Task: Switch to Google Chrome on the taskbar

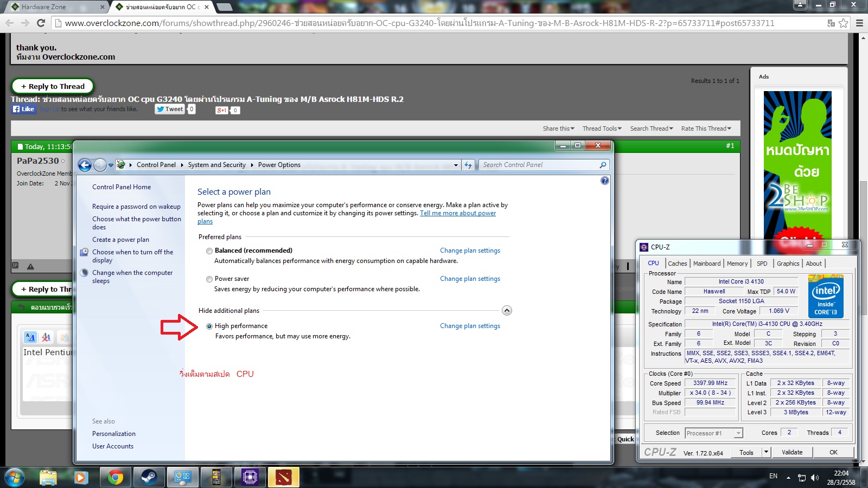Action: tap(115, 477)
